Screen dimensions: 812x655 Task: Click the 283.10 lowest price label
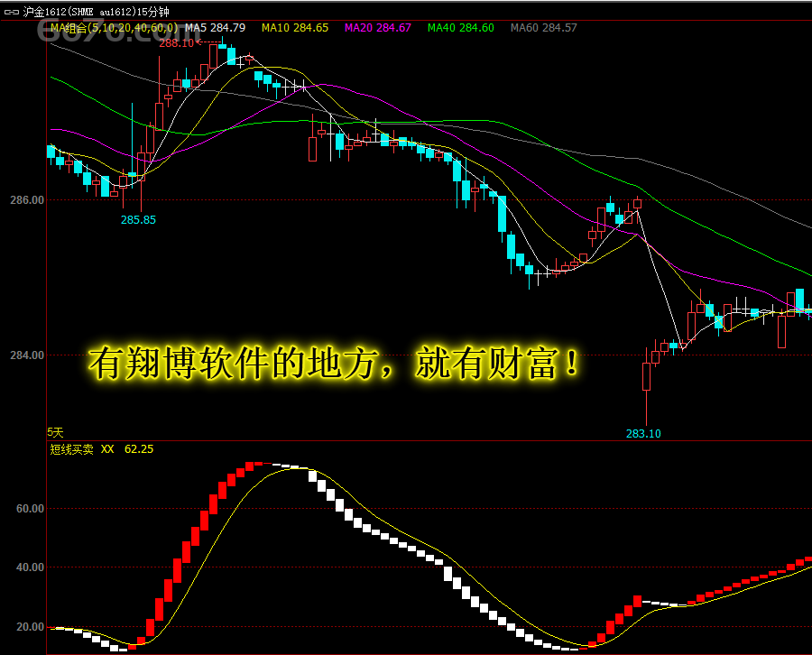[x=643, y=434]
